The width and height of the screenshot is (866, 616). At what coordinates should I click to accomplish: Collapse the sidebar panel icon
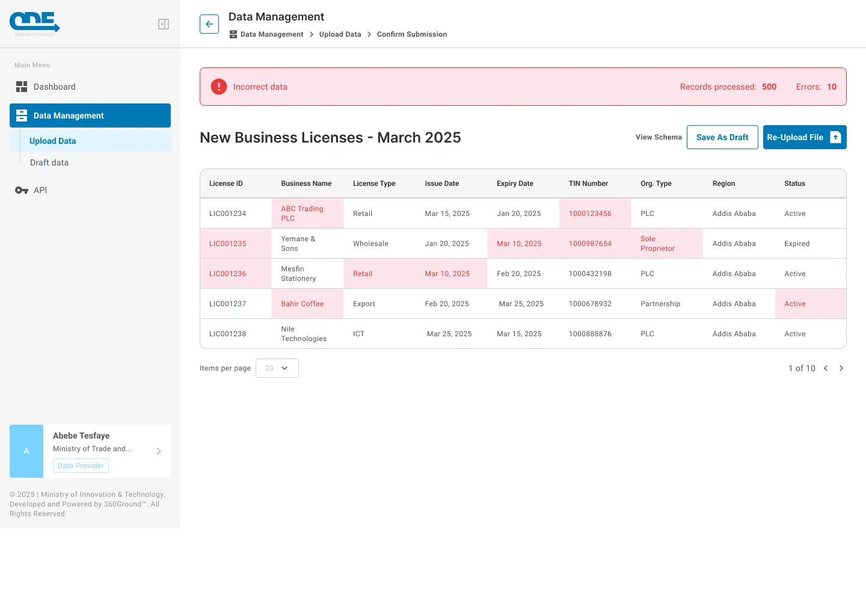[x=164, y=24]
